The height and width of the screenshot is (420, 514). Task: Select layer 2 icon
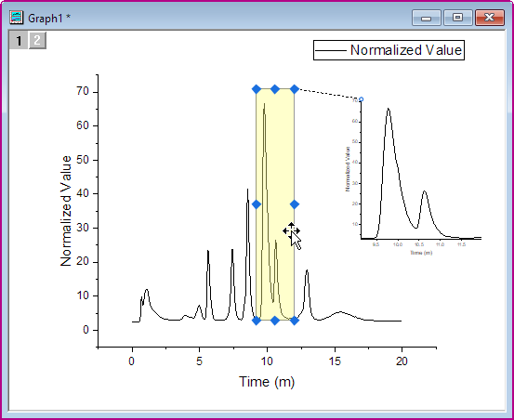tap(37, 40)
